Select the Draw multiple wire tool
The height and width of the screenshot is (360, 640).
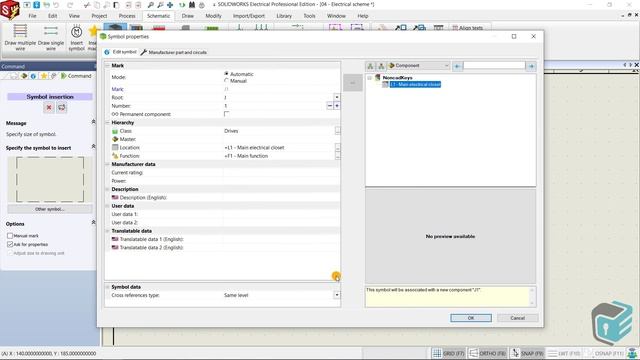(20, 38)
